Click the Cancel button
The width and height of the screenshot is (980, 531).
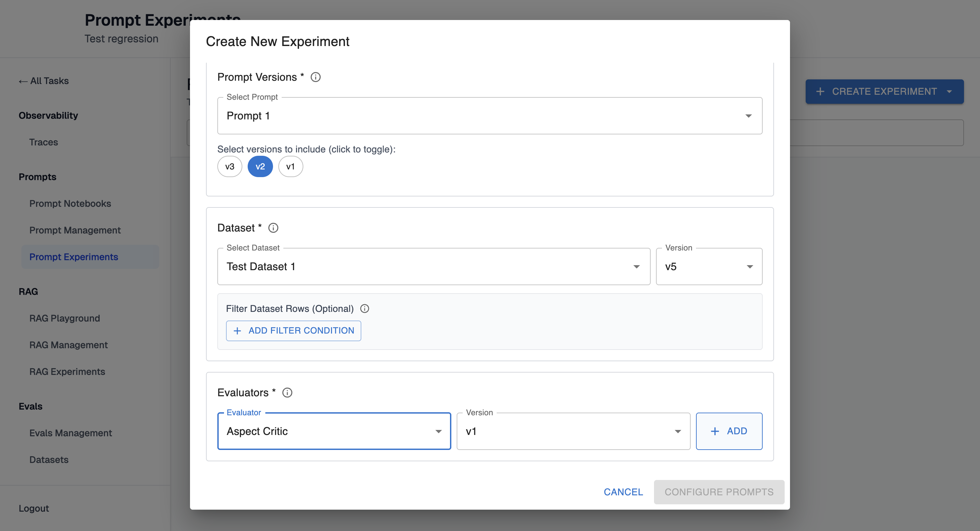623,492
